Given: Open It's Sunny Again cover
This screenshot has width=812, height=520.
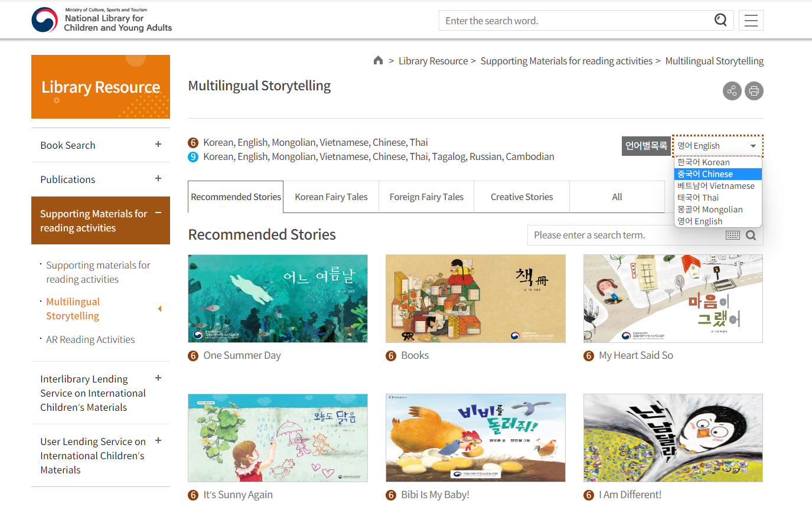Looking at the screenshot, I should tap(278, 438).
